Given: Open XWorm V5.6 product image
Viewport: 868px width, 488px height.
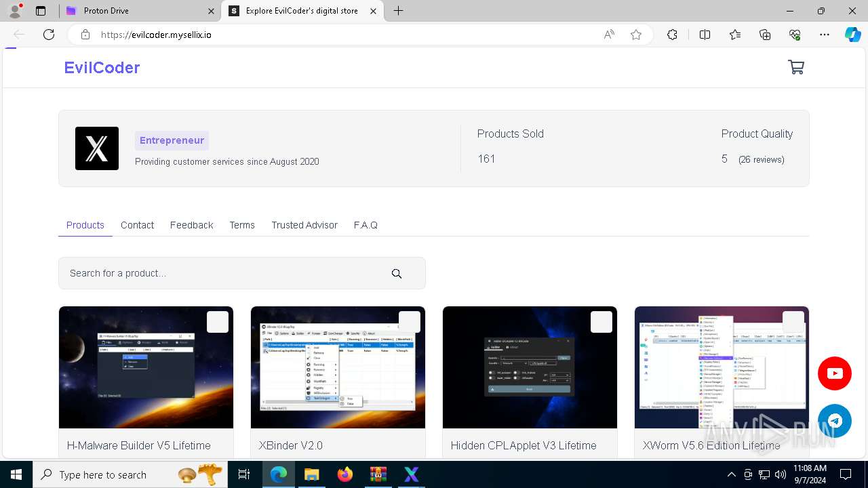Looking at the screenshot, I should pos(722,367).
